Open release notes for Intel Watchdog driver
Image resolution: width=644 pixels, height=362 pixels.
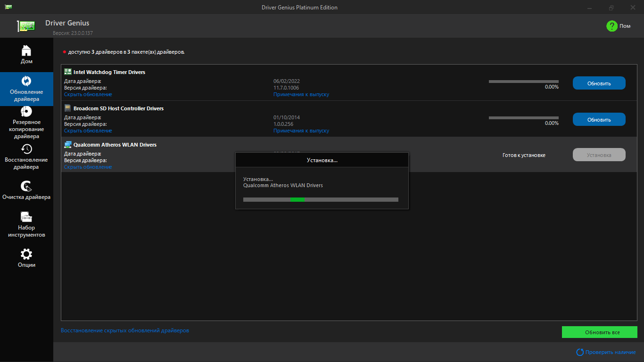pos(301,94)
